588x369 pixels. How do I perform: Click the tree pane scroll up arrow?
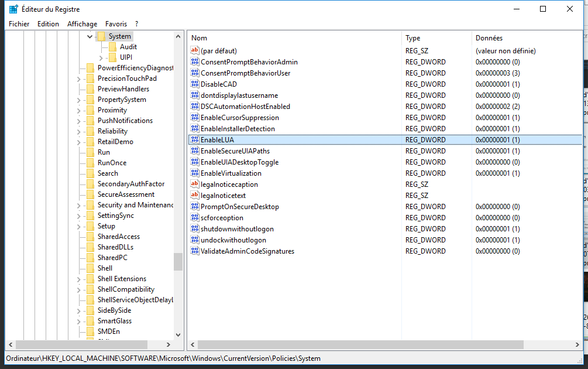178,36
